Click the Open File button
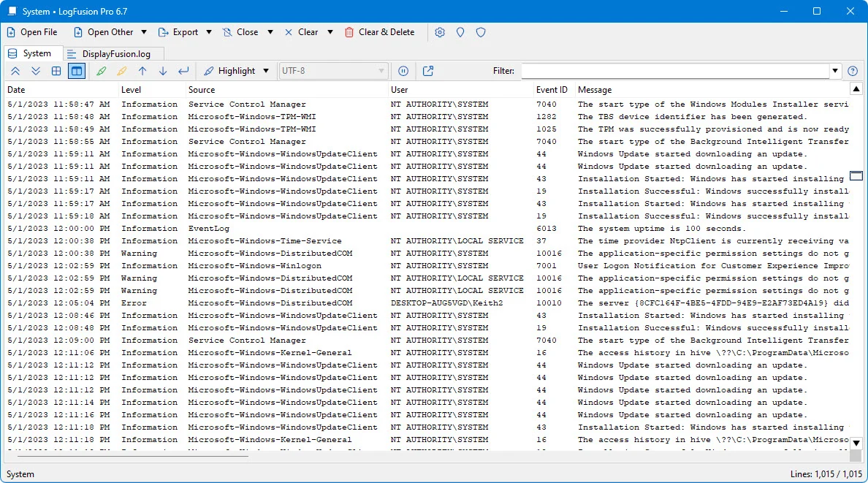This screenshot has width=868, height=483. point(32,32)
